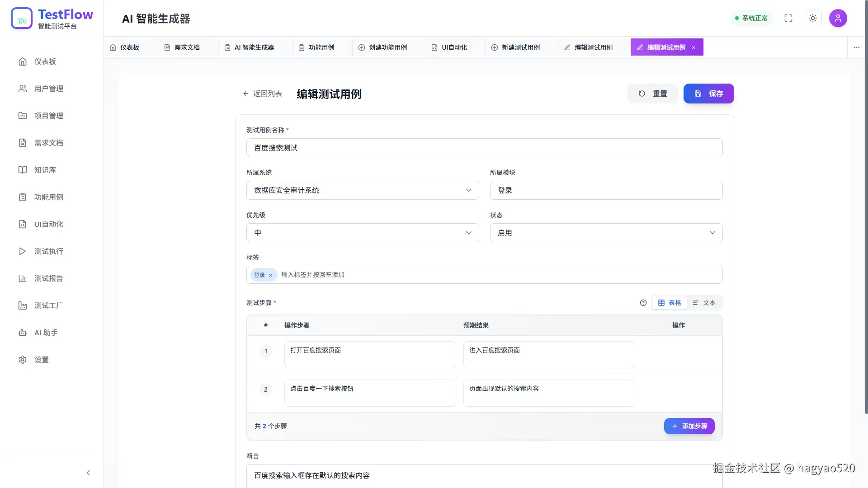Image resolution: width=868 pixels, height=488 pixels.
Task: Open the 仪表板 sidebar item
Action: 45,61
